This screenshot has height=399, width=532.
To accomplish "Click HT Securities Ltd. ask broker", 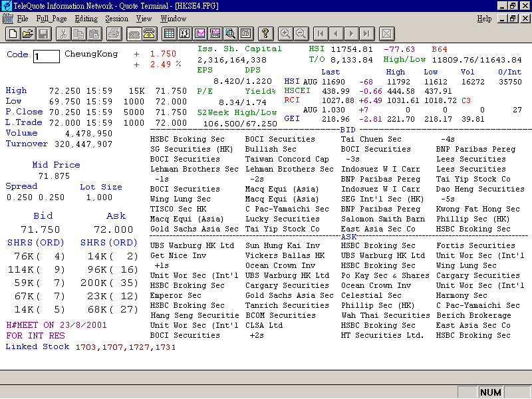I will tap(382, 336).
